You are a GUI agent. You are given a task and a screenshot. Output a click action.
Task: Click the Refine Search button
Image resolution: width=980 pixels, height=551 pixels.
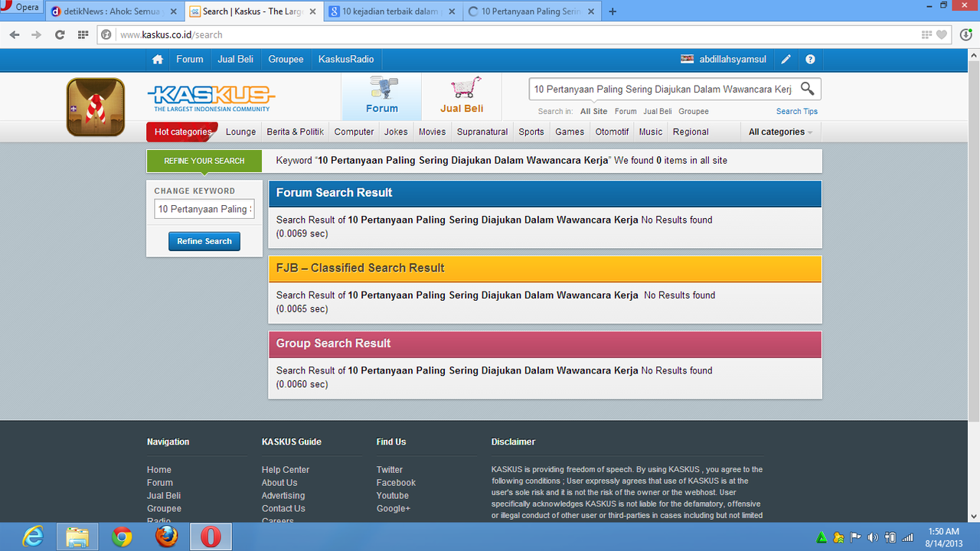204,241
